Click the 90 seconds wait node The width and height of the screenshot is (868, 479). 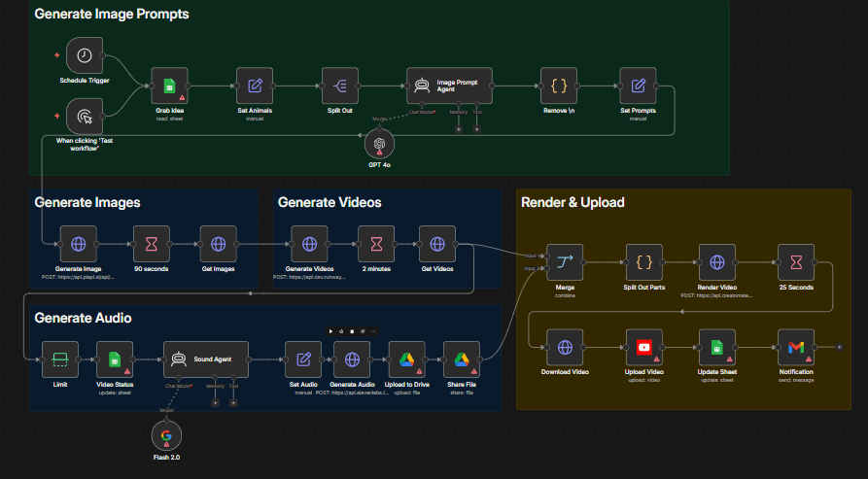[x=151, y=244]
